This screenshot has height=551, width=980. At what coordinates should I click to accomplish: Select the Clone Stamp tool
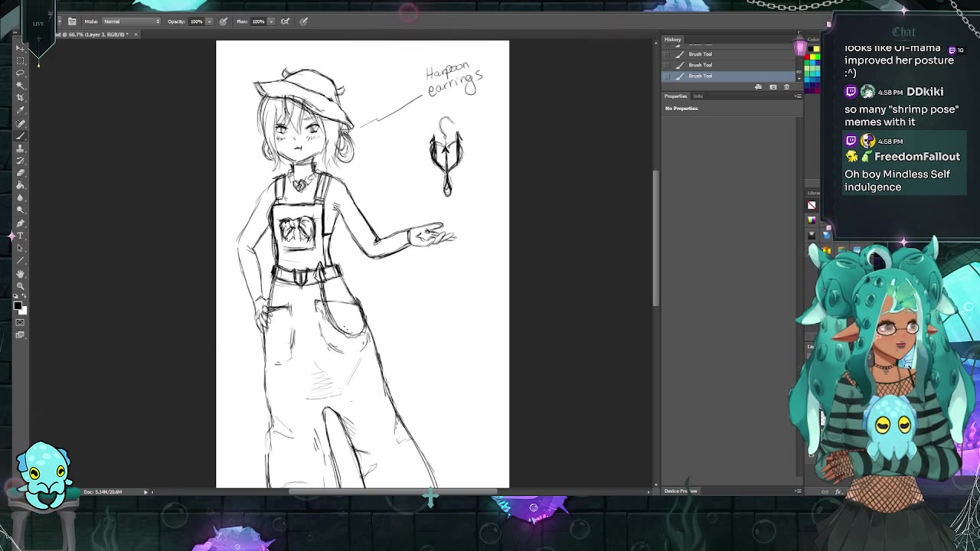pos(21,148)
